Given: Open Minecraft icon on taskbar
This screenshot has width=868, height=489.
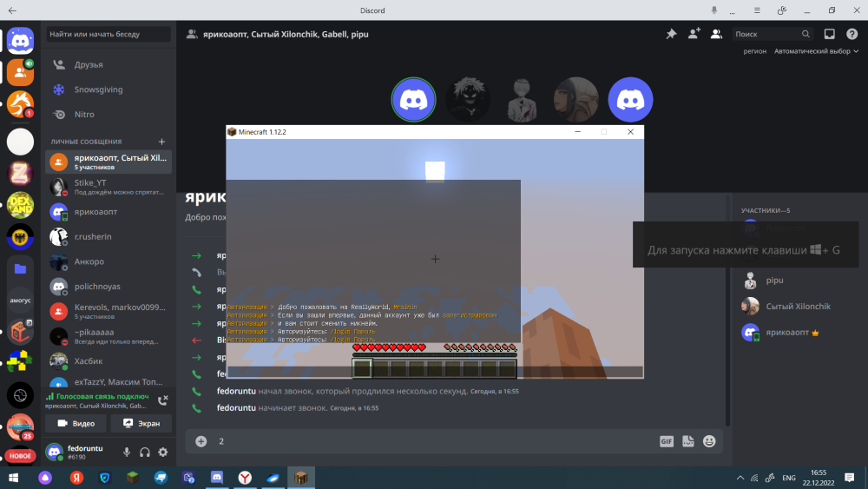Looking at the screenshot, I should 301,478.
